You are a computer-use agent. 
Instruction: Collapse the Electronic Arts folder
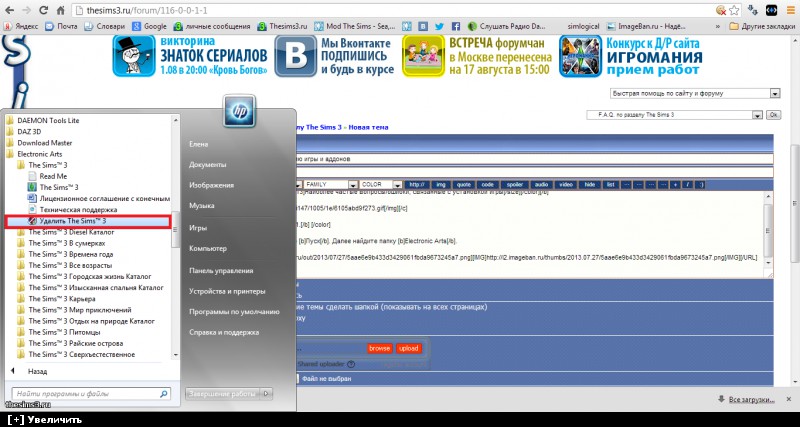coord(34,154)
